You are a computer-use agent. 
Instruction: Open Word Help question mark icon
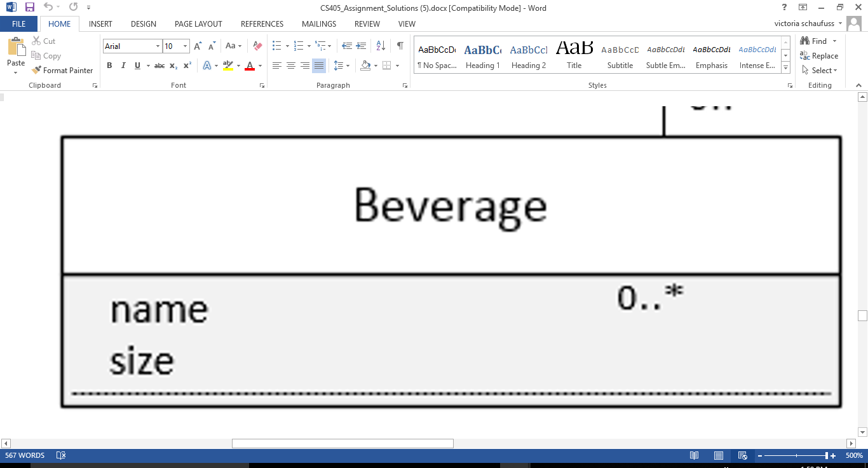[785, 8]
